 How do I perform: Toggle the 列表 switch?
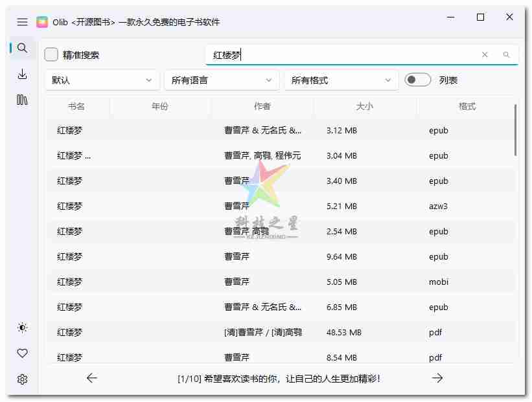[418, 80]
